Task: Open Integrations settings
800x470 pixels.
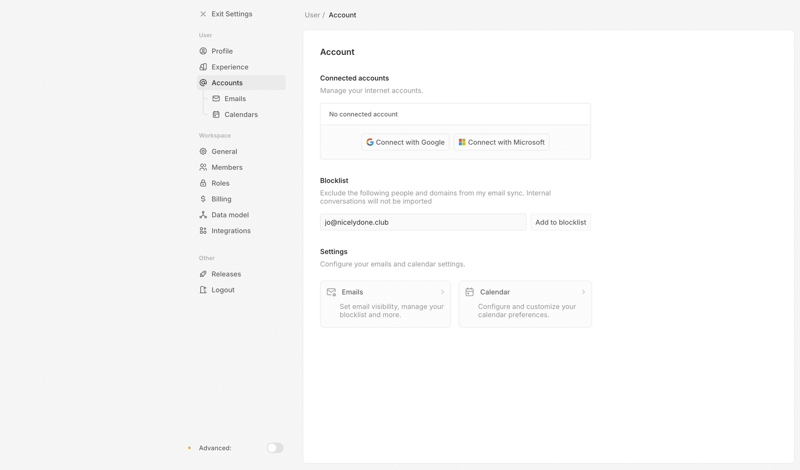Action: [241, 231]
